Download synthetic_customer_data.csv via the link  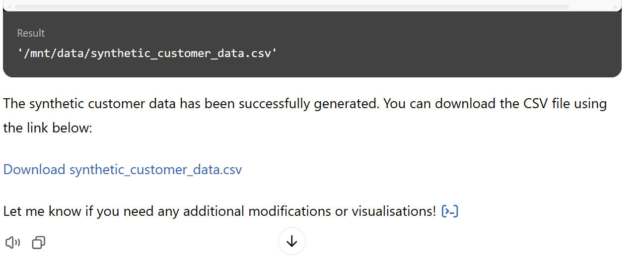click(x=123, y=170)
